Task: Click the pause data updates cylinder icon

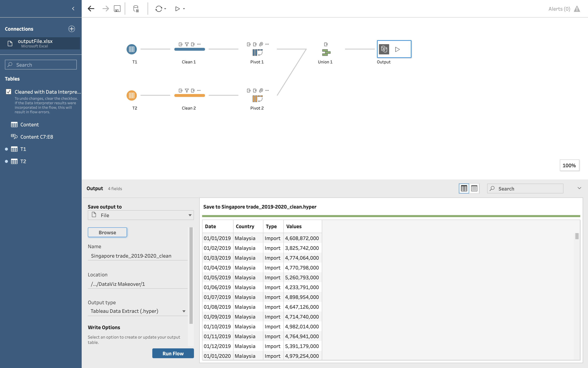Action: [136, 9]
